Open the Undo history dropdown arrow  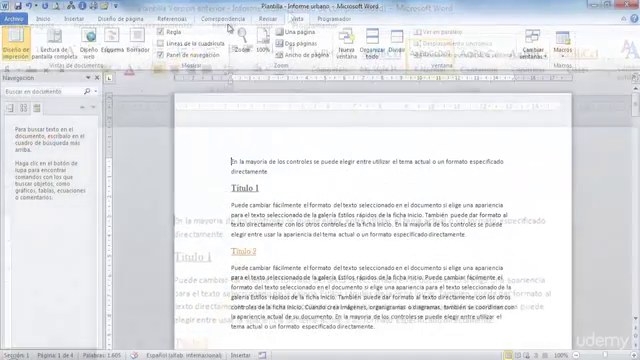[x=36, y=6]
